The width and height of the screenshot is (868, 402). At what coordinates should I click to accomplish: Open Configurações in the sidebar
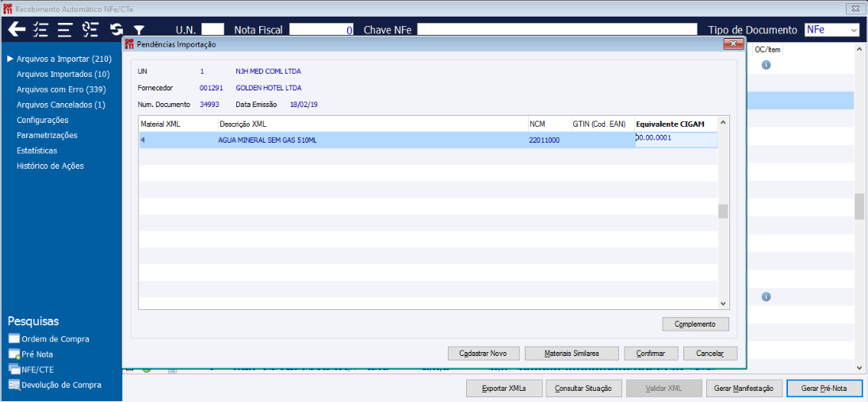(x=43, y=120)
